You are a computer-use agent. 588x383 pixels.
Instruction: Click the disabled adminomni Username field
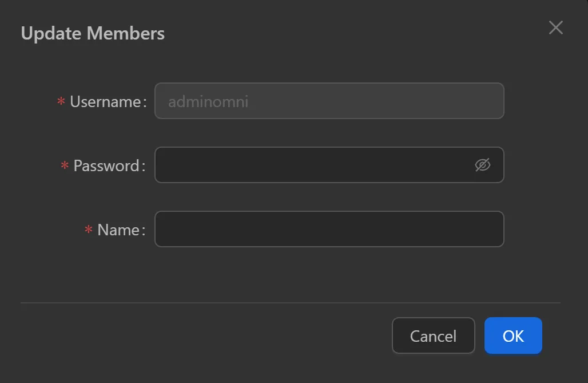click(x=329, y=101)
